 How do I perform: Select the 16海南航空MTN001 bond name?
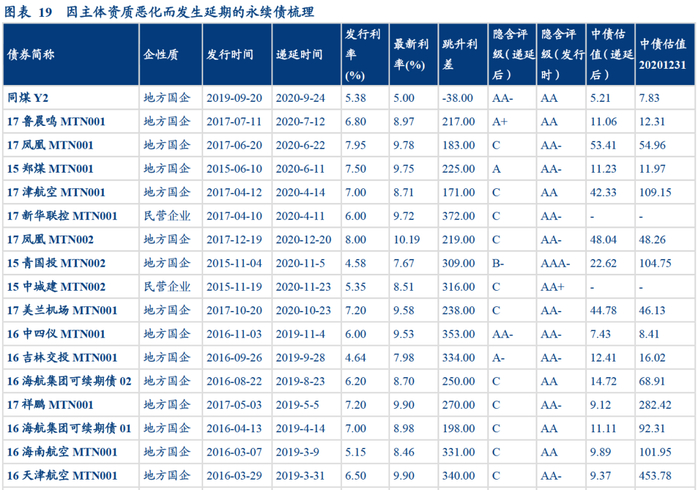(62, 452)
